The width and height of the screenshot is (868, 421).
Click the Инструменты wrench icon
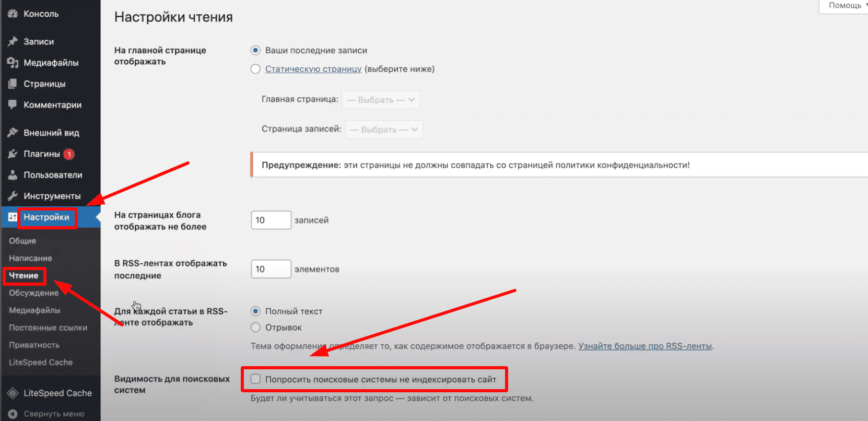tap(13, 196)
